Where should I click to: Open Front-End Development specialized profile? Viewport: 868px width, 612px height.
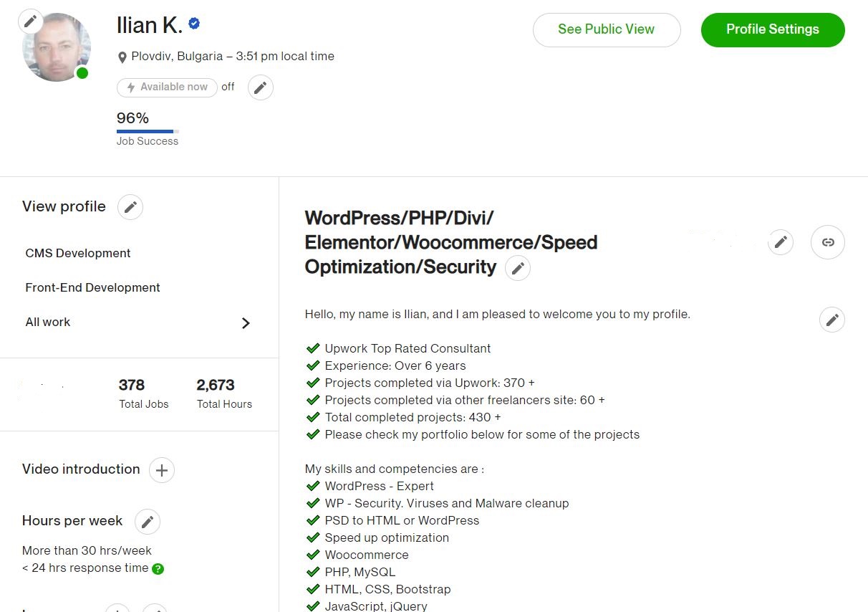coord(92,287)
